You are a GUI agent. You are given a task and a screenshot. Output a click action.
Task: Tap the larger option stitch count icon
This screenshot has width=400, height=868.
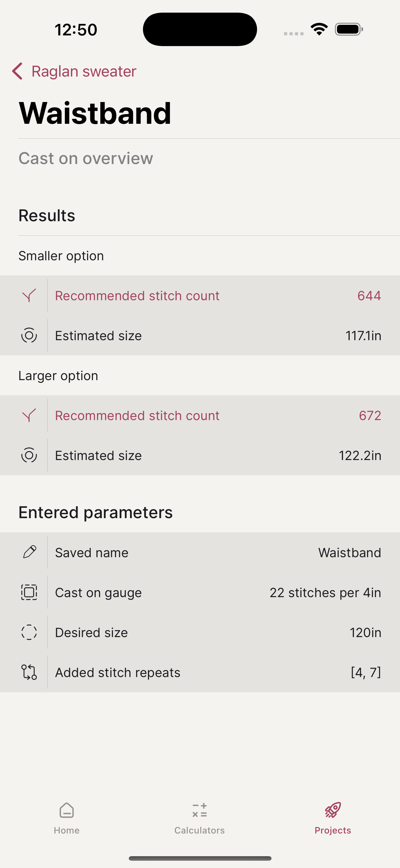pos(29,415)
